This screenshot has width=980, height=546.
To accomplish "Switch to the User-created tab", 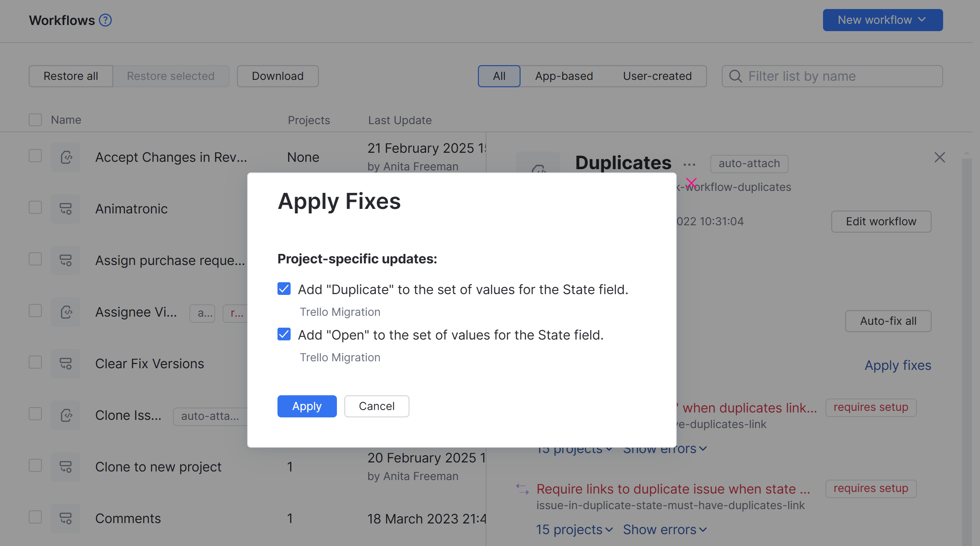I will click(x=657, y=76).
